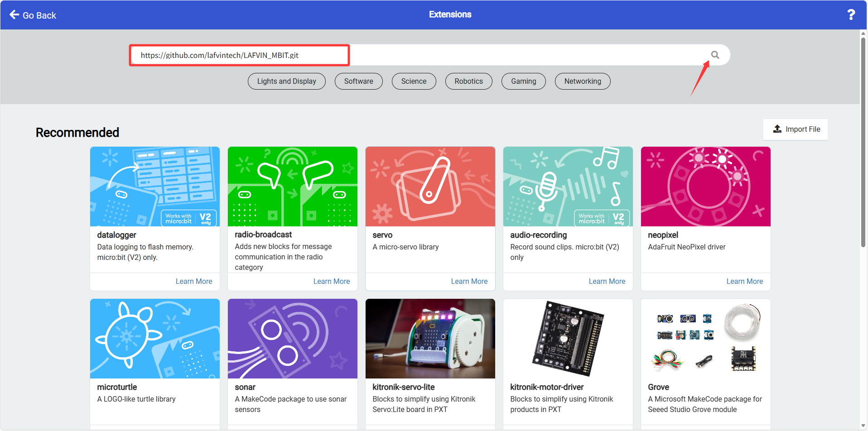Filter by Robotics category
Image resolution: width=868 pixels, height=431 pixels.
pos(469,81)
